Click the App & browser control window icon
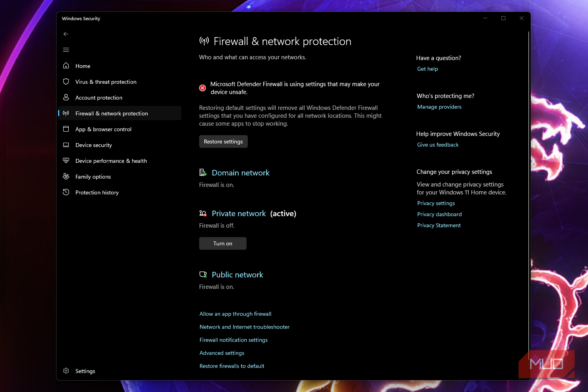 pos(66,129)
